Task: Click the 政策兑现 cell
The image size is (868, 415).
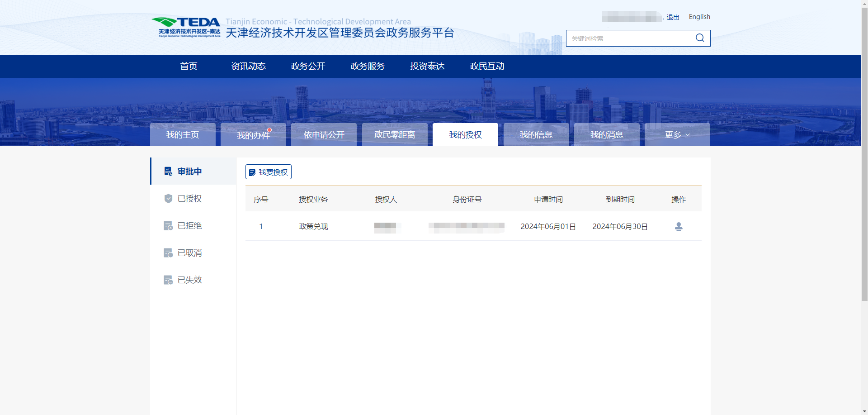Action: click(313, 226)
